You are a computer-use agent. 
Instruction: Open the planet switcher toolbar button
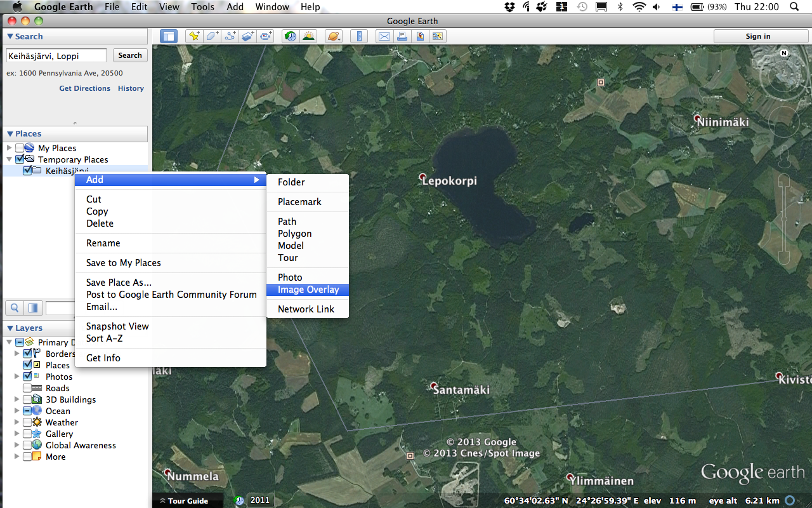[333, 36]
